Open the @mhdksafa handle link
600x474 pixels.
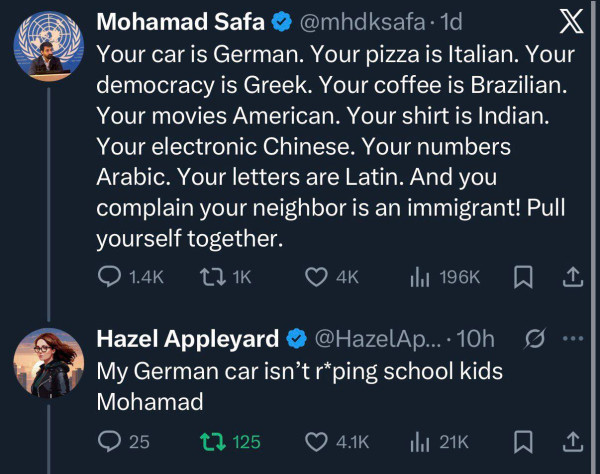(x=372, y=21)
